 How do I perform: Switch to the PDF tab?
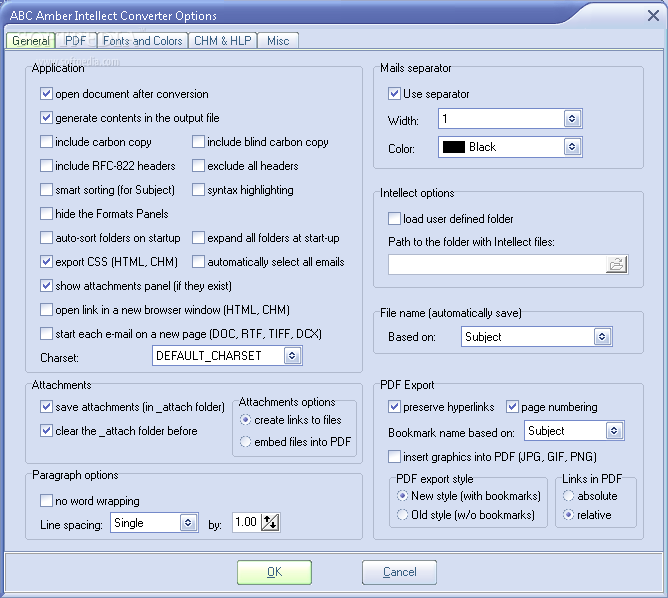[x=76, y=41]
